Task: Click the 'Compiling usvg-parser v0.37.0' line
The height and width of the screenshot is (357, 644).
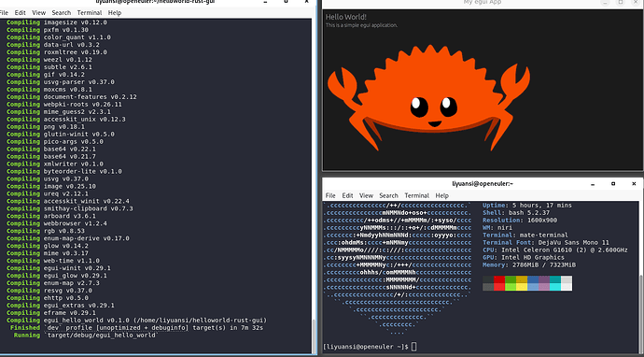Action: (61, 82)
